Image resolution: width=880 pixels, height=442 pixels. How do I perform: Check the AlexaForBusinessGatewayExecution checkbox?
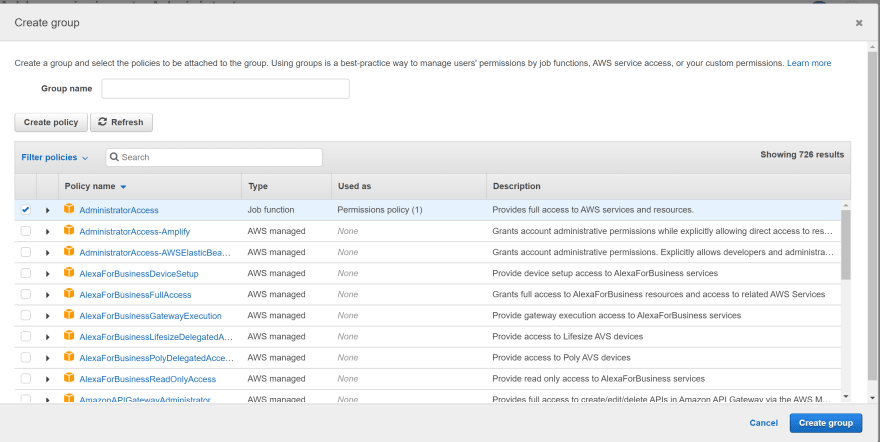coord(26,316)
